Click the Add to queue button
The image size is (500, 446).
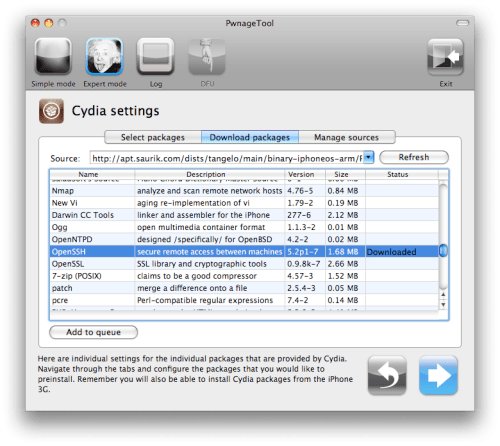93,332
